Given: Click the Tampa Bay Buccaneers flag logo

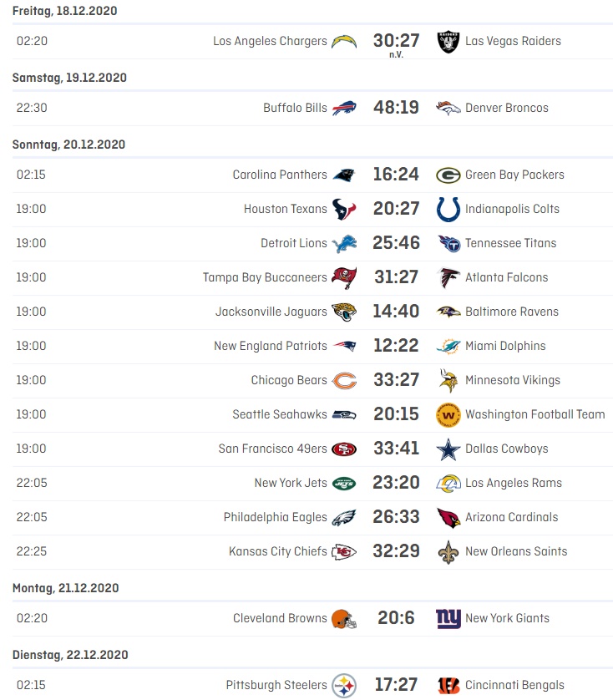Looking at the screenshot, I should [344, 277].
